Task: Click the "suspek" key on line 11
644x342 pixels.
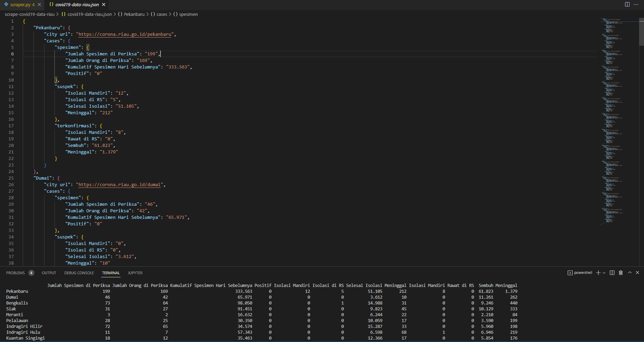Action: pyautogui.click(x=65, y=87)
